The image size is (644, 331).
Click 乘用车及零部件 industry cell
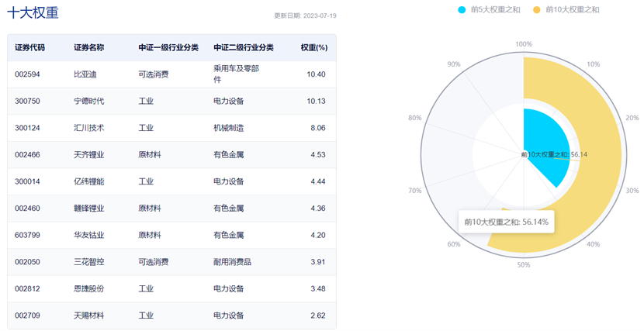pyautogui.click(x=236, y=74)
